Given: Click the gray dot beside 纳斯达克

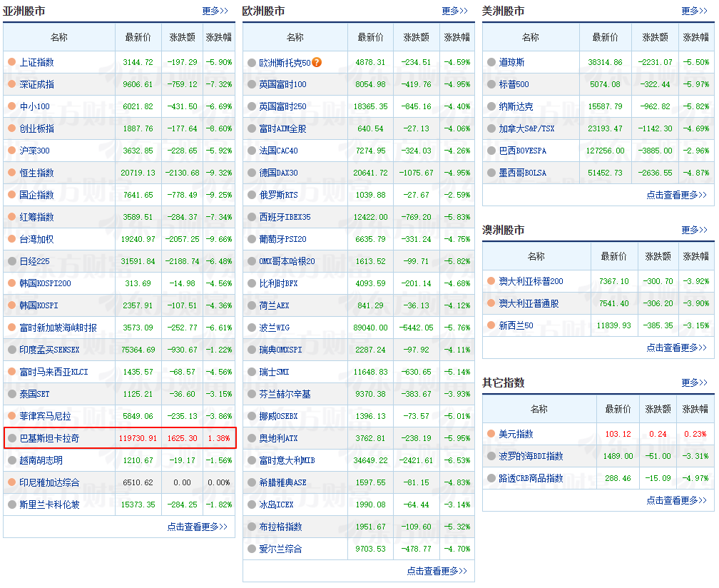Looking at the screenshot, I should (491, 106).
